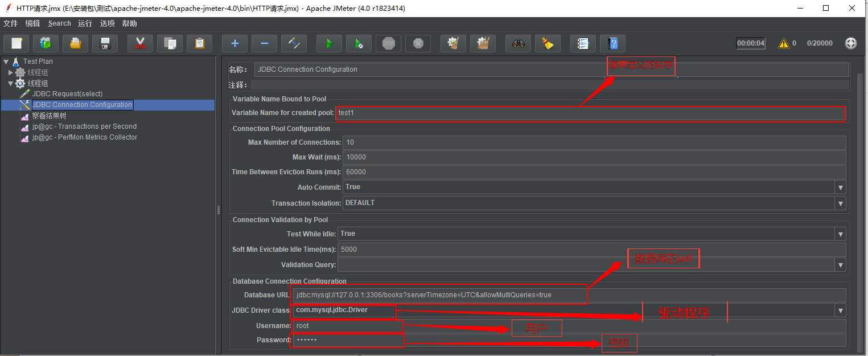Select Transactions per Second listener
The width and height of the screenshot is (868, 356).
pos(84,126)
